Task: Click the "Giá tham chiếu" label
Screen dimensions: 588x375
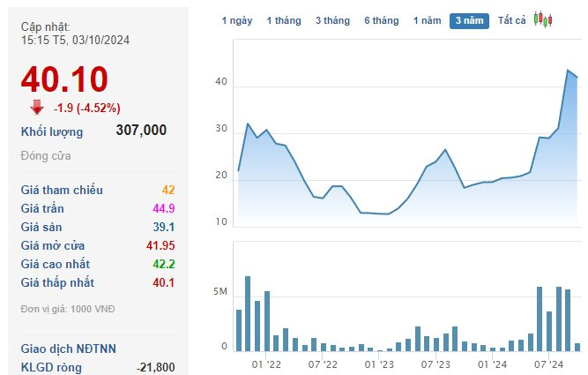Action: click(62, 190)
